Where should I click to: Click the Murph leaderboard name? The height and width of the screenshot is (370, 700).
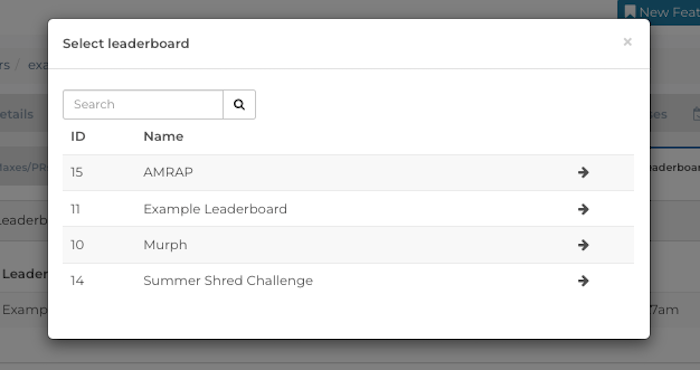[x=165, y=245]
